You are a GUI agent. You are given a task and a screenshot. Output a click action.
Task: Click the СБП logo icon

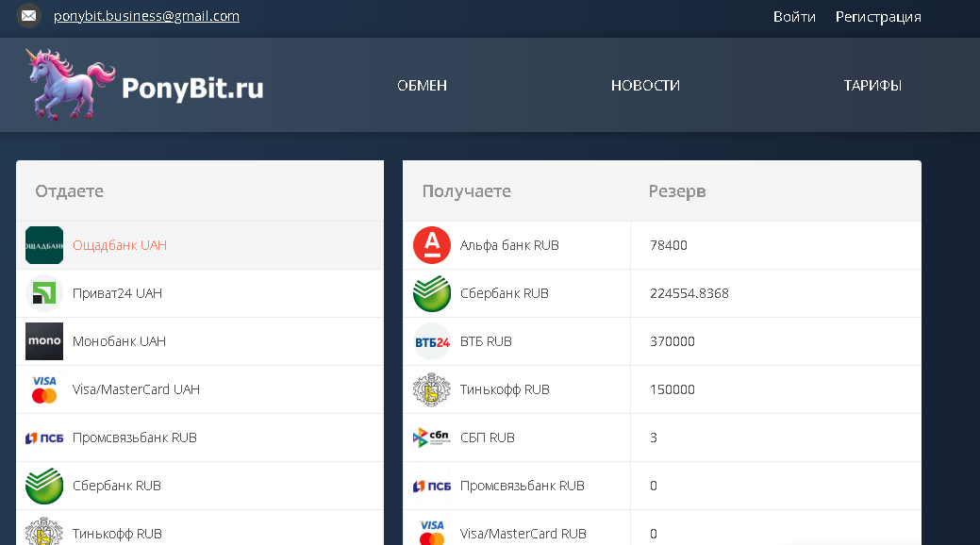pyautogui.click(x=432, y=438)
